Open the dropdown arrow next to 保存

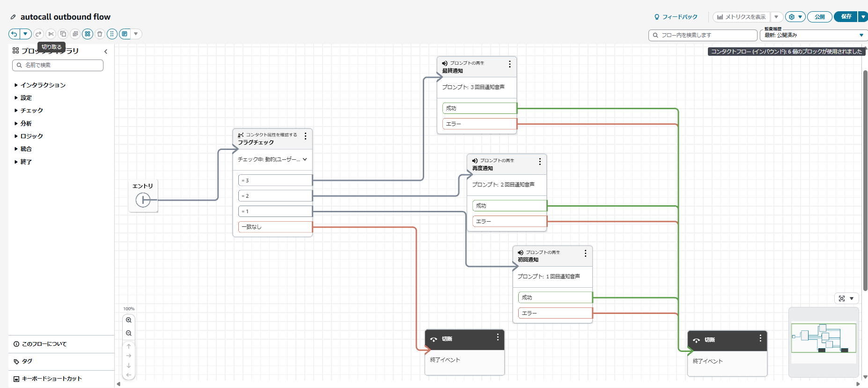coord(863,17)
